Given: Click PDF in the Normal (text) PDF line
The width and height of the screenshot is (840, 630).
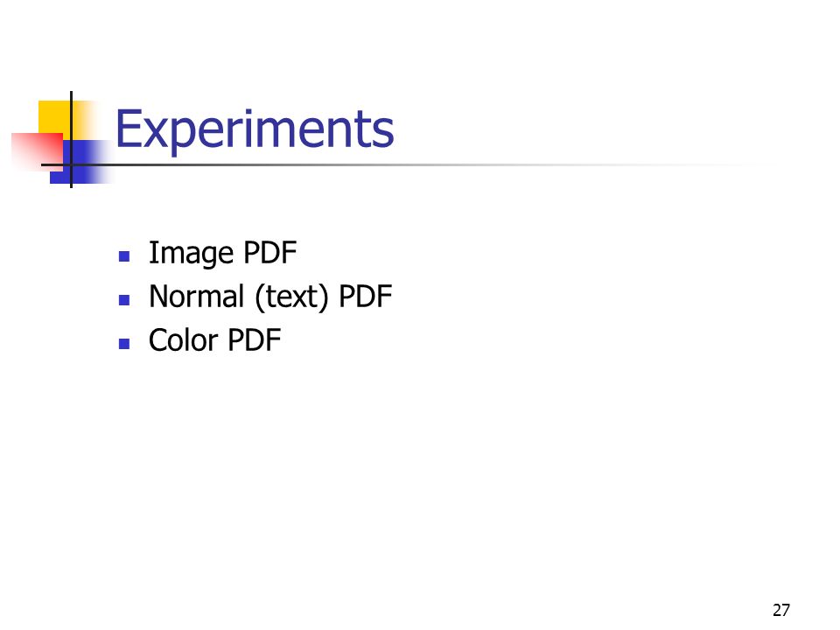Looking at the screenshot, I should pos(366,297).
